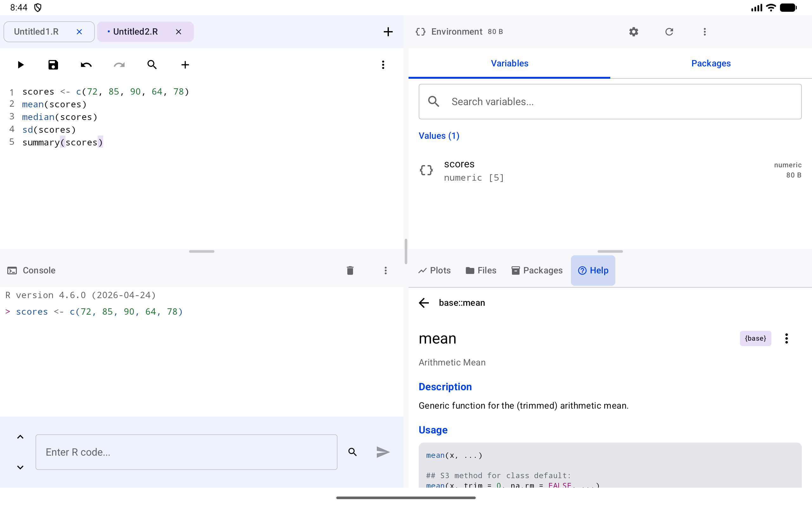The width and height of the screenshot is (812, 508).
Task: Open the Plots tab
Action: (x=434, y=271)
